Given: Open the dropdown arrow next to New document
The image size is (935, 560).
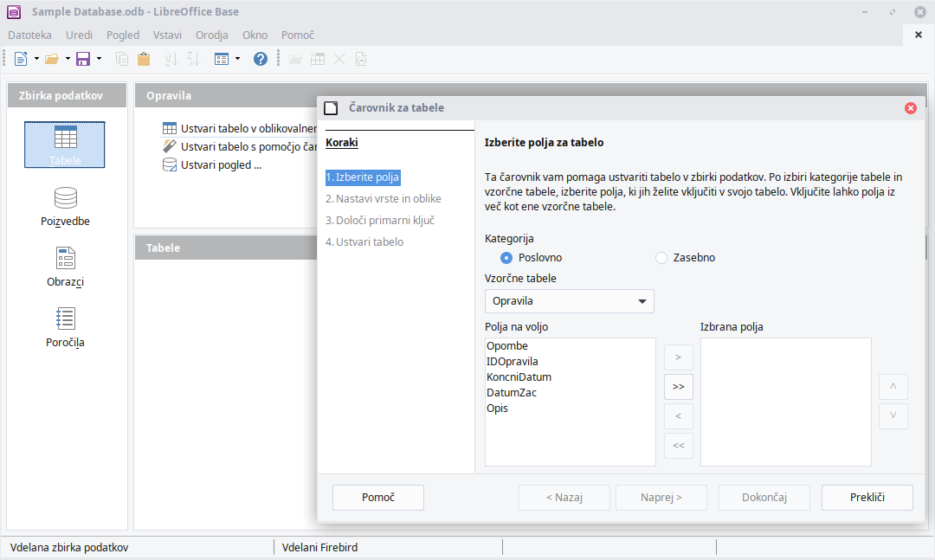Looking at the screenshot, I should (x=36, y=59).
